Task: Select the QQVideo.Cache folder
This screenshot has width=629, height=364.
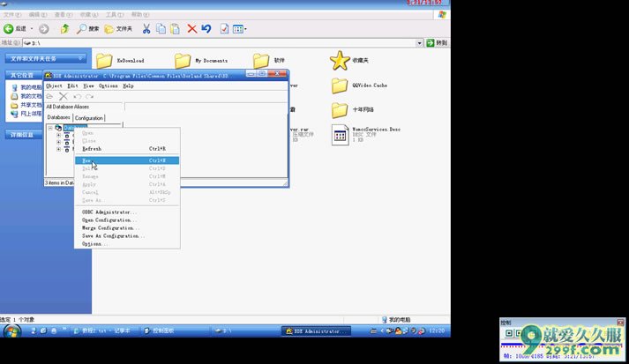Action: (359, 85)
